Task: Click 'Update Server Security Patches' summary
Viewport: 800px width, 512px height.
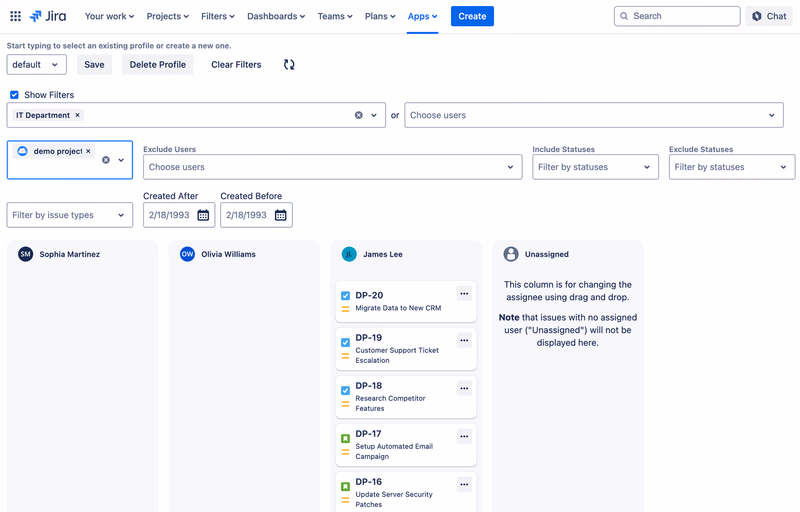Action: coord(394,499)
